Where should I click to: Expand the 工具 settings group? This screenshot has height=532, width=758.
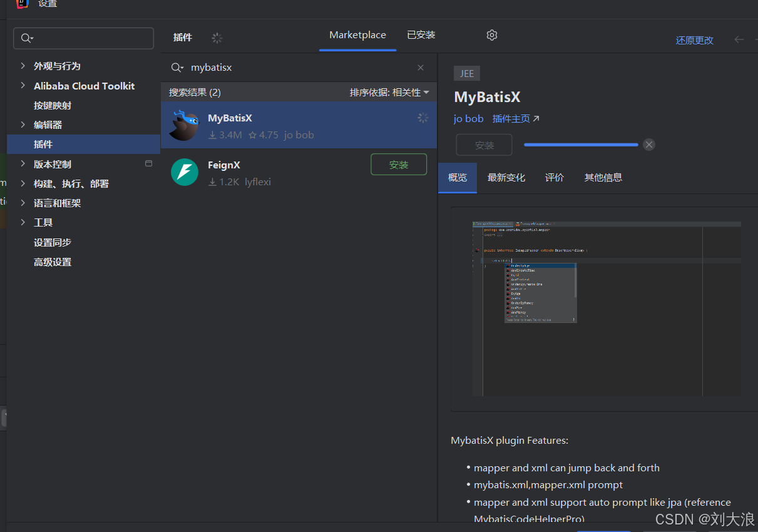coord(23,222)
